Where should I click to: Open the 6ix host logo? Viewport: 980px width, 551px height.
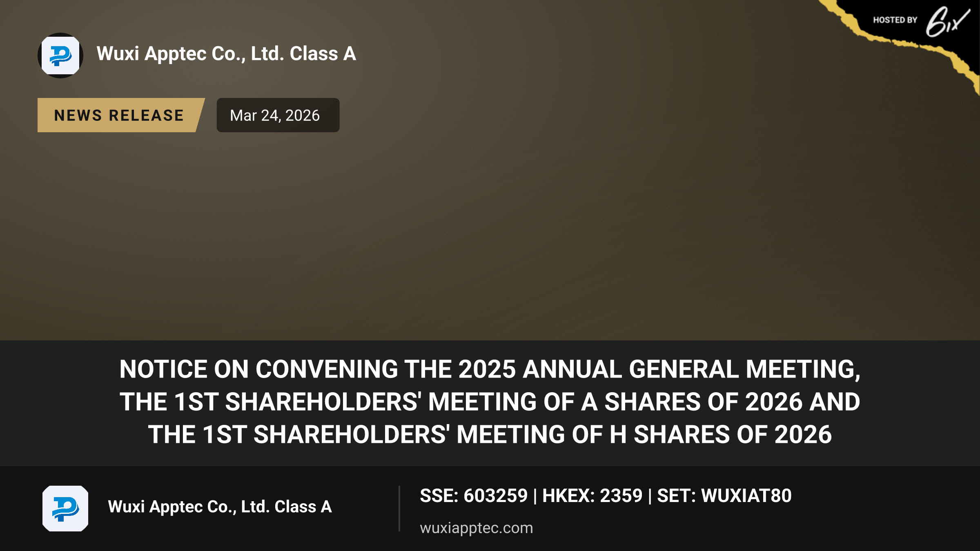(948, 21)
